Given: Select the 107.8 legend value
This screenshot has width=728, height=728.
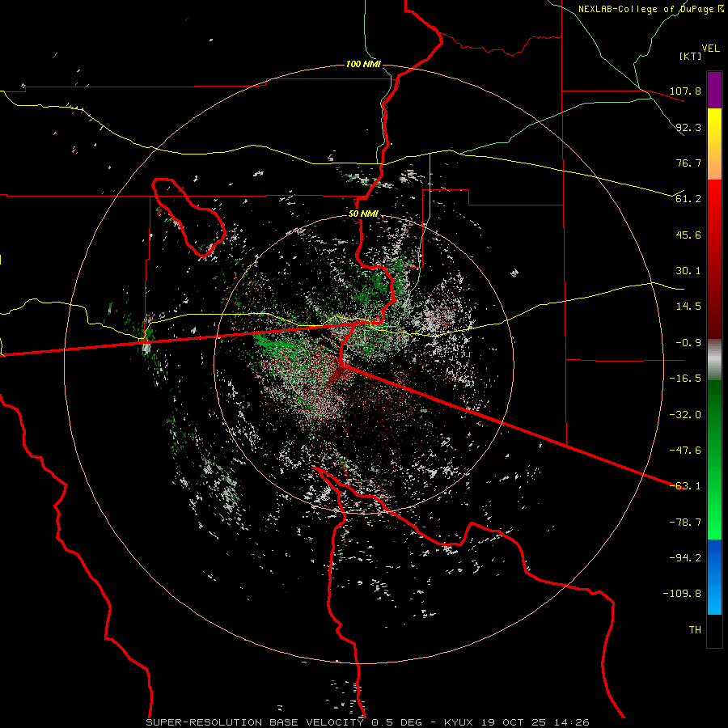Looking at the screenshot, I should [685, 91].
